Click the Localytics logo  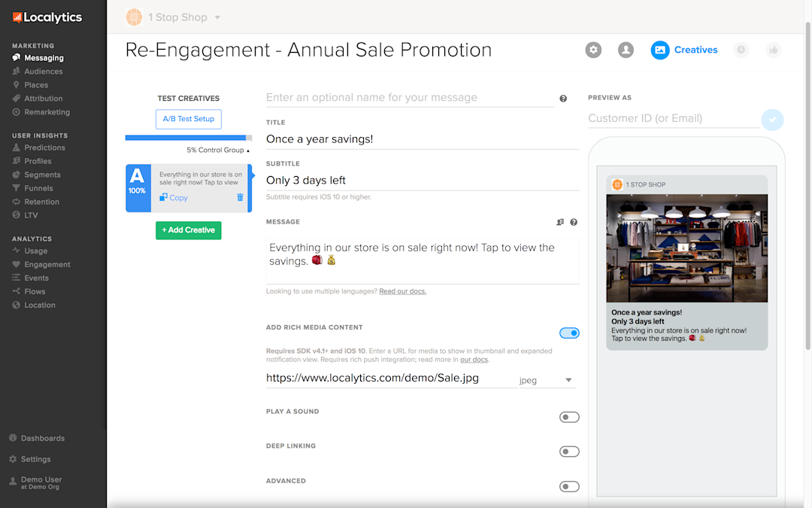pyautogui.click(x=47, y=17)
